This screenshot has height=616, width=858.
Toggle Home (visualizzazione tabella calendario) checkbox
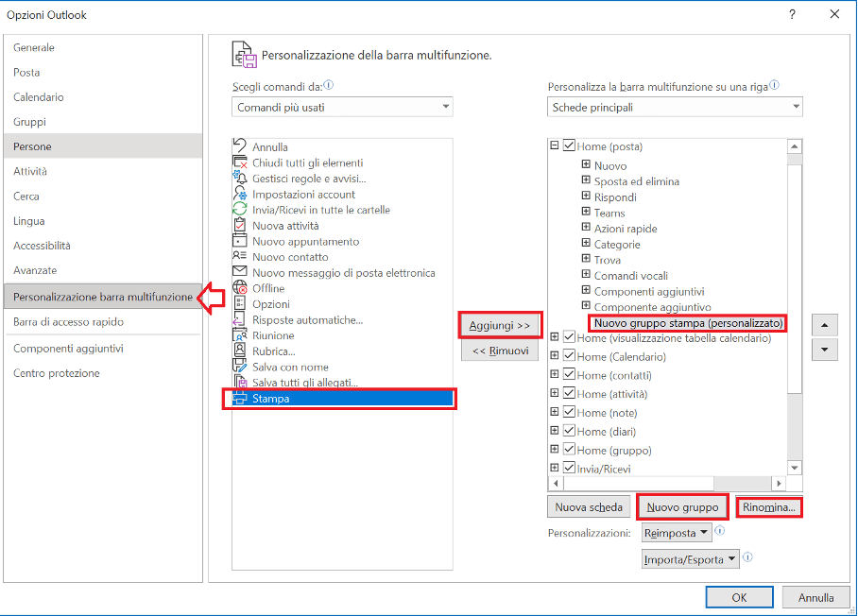point(569,337)
